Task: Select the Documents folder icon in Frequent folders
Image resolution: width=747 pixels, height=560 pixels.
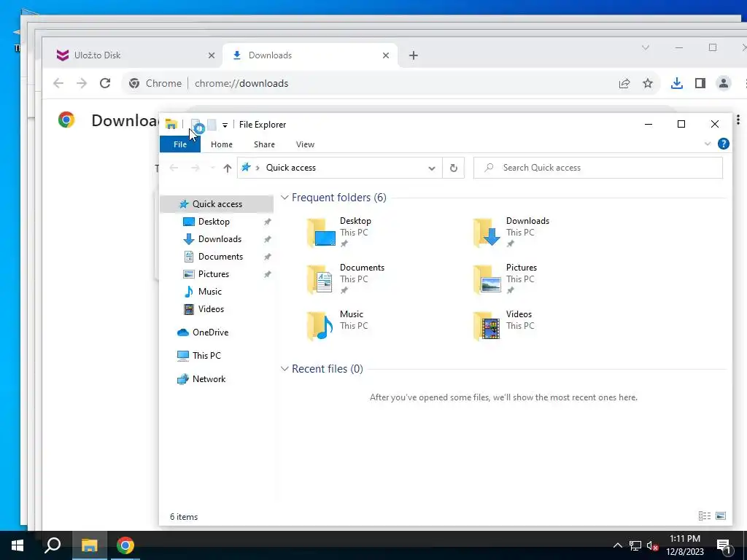Action: [321, 279]
